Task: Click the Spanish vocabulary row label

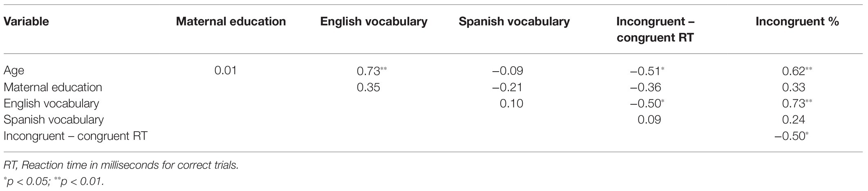Action: (x=54, y=120)
